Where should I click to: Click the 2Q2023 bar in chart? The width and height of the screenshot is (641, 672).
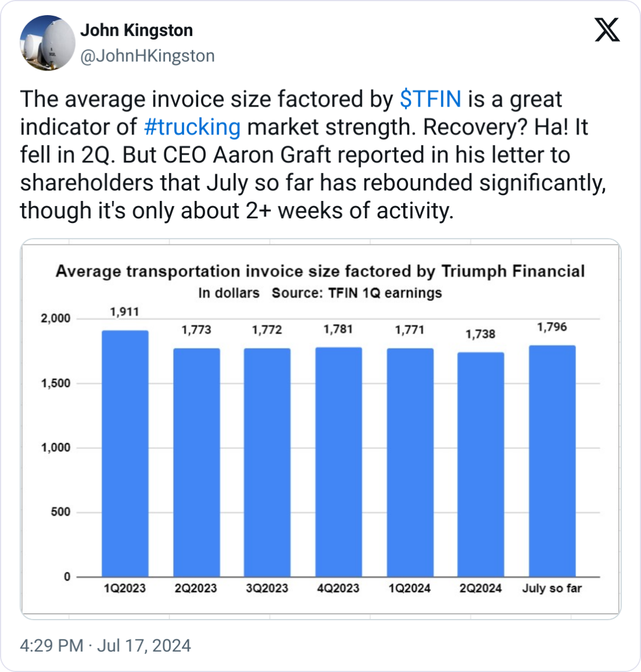pos(196,463)
